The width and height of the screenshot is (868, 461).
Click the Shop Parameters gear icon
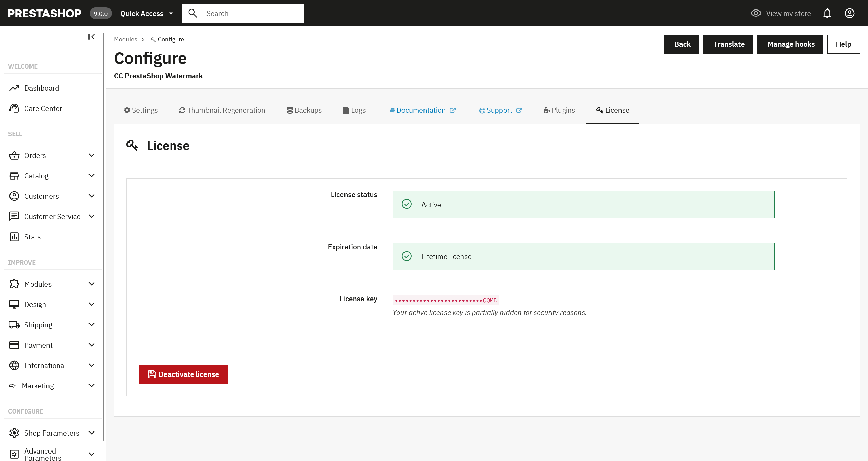[x=14, y=433]
